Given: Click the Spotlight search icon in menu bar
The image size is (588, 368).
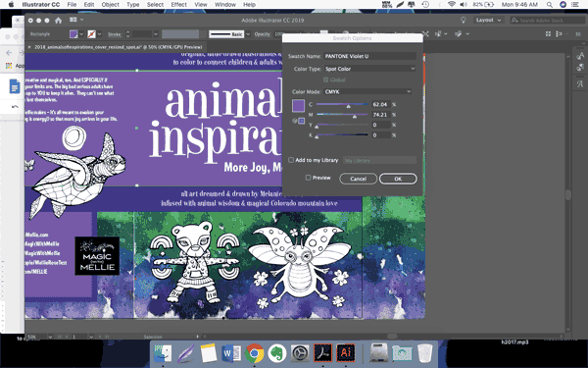Looking at the screenshot, I should coord(550,5).
